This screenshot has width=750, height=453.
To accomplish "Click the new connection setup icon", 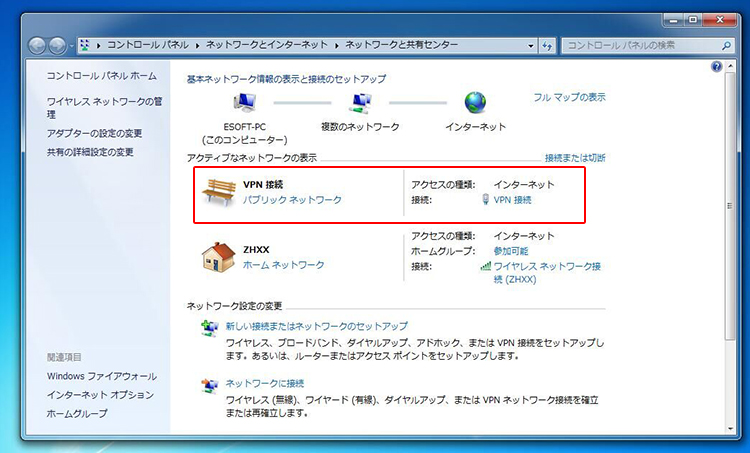I will 209,329.
